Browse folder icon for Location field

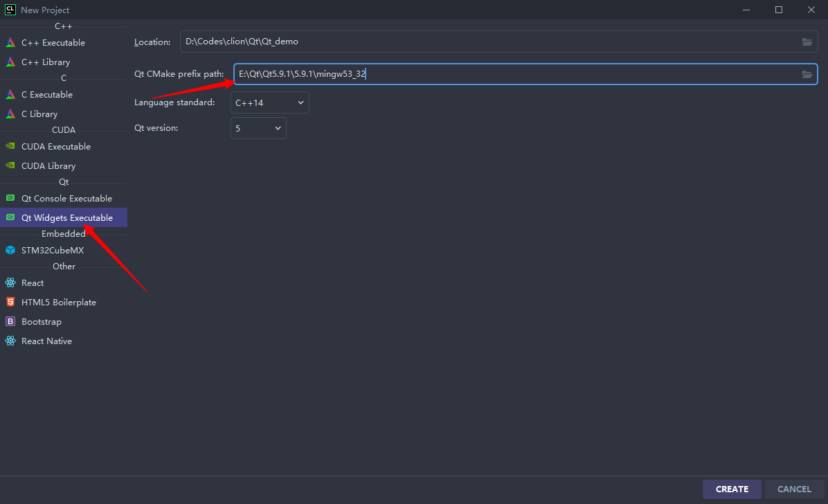click(x=807, y=42)
